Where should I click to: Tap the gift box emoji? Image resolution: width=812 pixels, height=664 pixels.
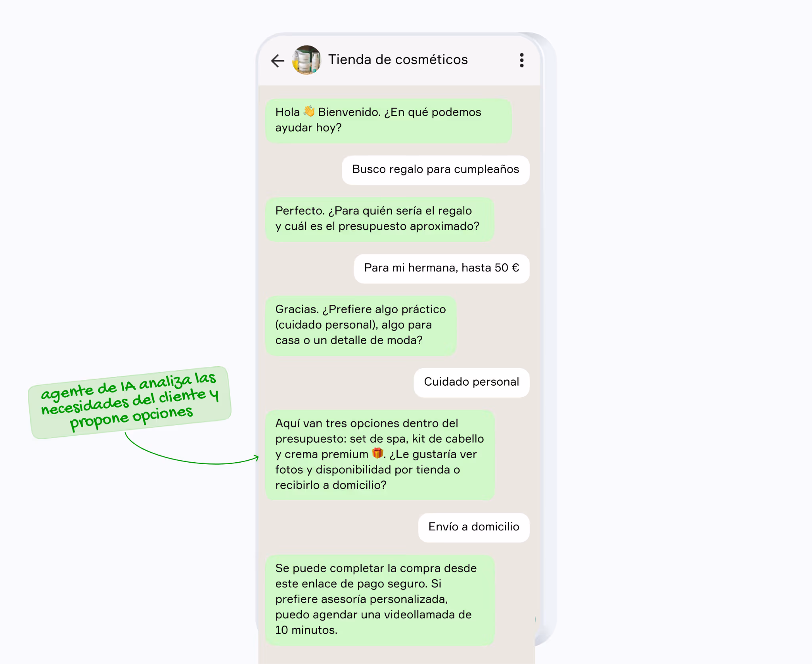point(377,453)
